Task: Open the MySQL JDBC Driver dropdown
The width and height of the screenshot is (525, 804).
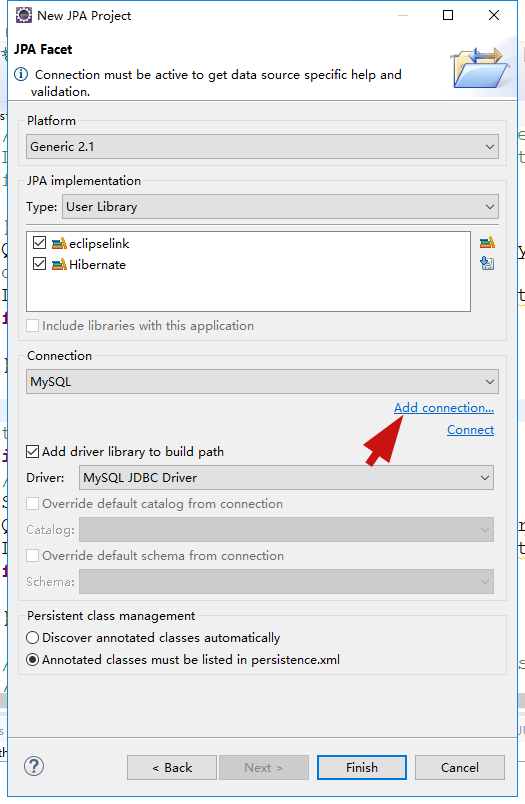Action: (x=286, y=477)
